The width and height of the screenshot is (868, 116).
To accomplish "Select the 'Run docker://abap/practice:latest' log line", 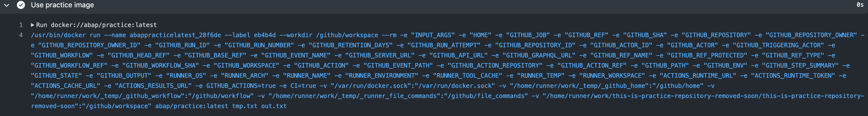I will [x=96, y=25].
